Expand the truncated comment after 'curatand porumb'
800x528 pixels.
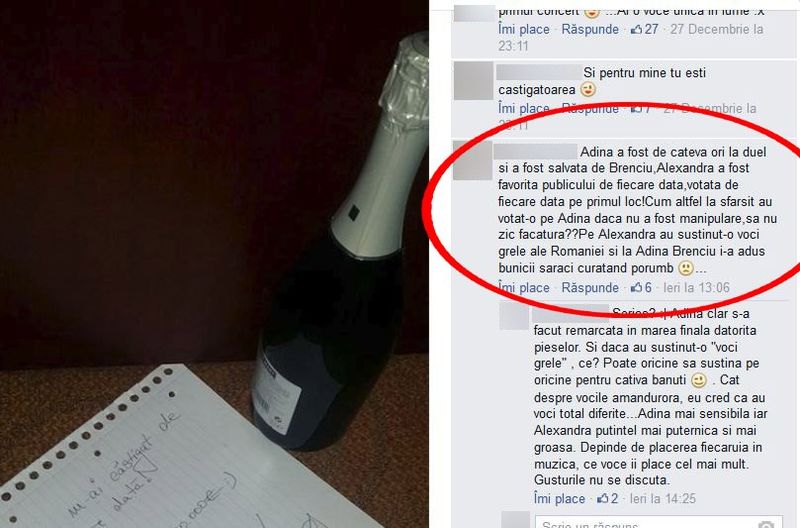point(701,268)
